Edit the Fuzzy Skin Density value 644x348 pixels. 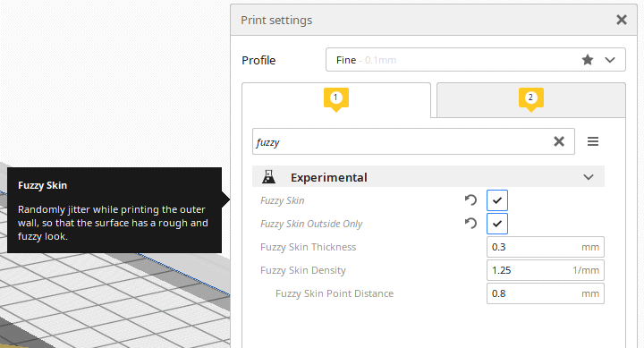[545, 270]
